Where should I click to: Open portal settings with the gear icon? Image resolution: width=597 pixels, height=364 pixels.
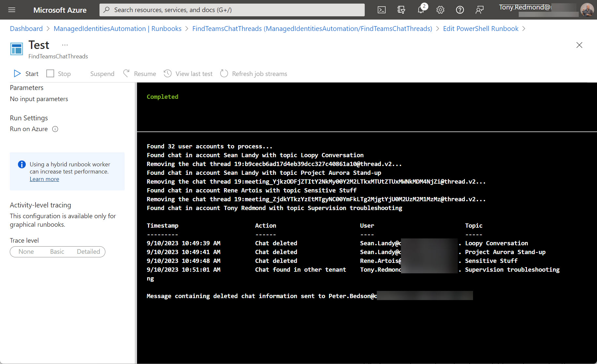pyautogui.click(x=440, y=10)
